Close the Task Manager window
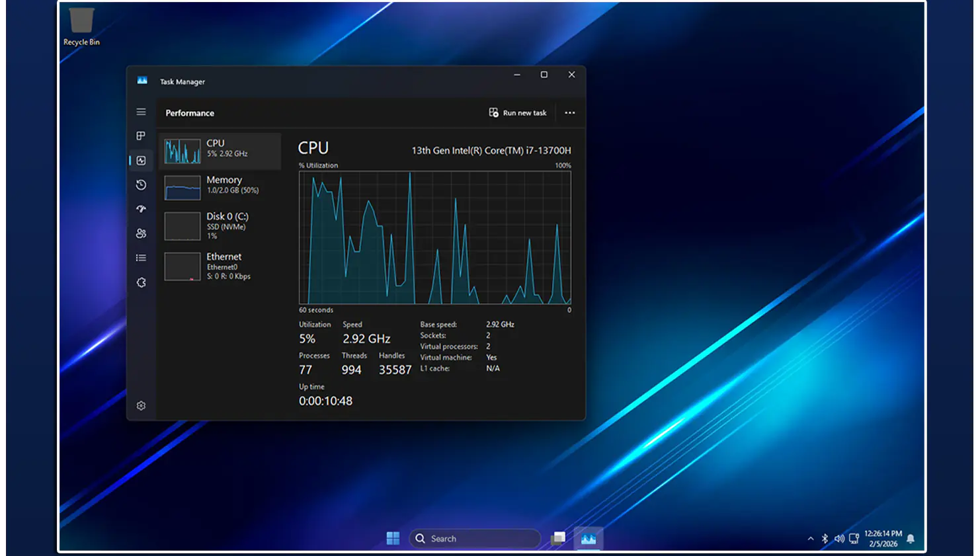The height and width of the screenshot is (556, 980). pos(571,75)
